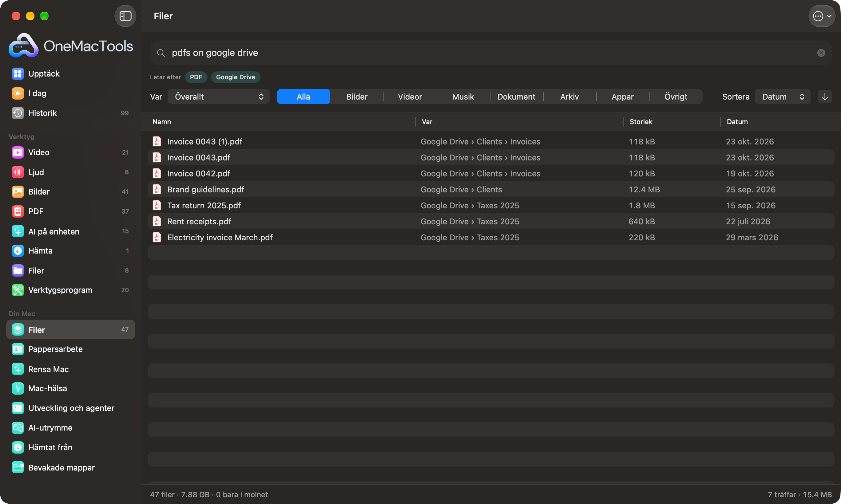The height and width of the screenshot is (504, 861).
Task: Click the Google Drive filter chip
Action: tap(236, 77)
